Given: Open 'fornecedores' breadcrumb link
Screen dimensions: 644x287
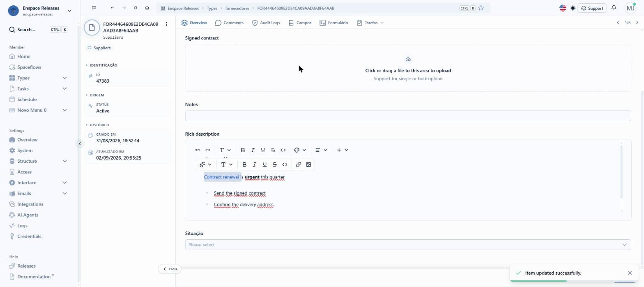Looking at the screenshot, I should tap(237, 8).
